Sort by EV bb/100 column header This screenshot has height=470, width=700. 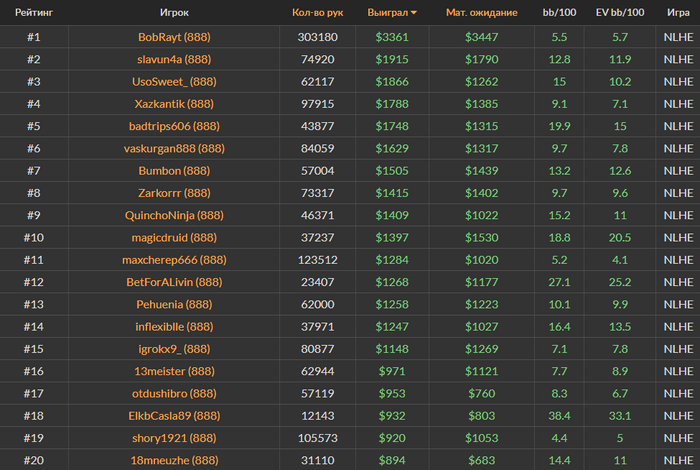[620, 12]
